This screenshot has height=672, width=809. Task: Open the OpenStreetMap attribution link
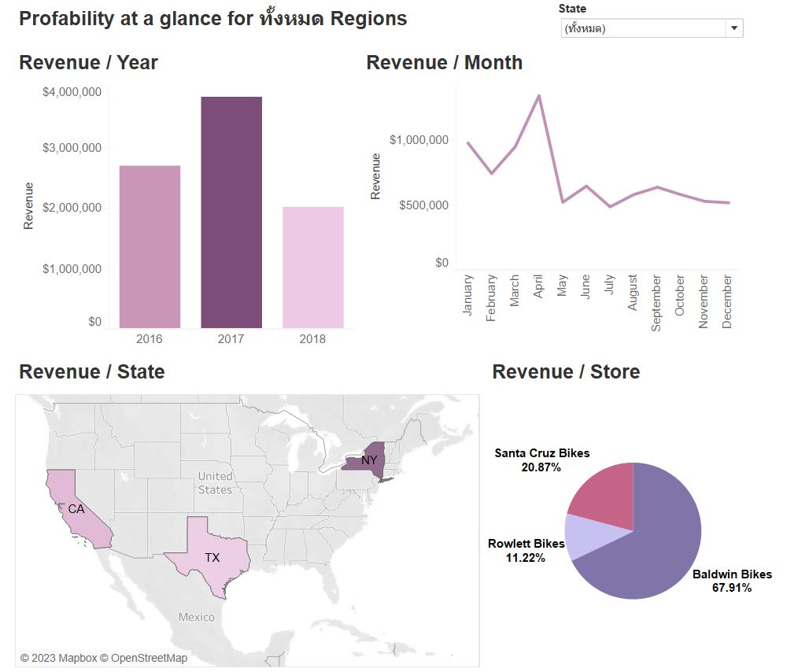pos(149,658)
